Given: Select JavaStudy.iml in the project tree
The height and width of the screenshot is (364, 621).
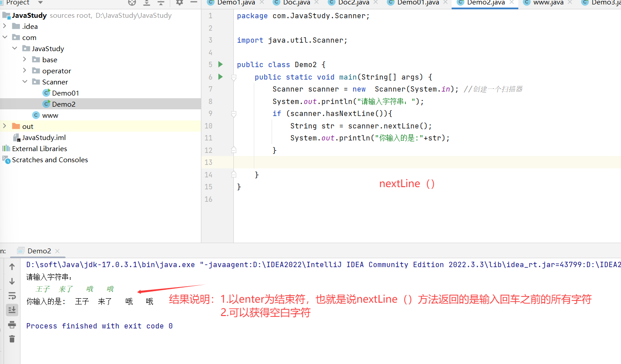Looking at the screenshot, I should coord(44,137).
